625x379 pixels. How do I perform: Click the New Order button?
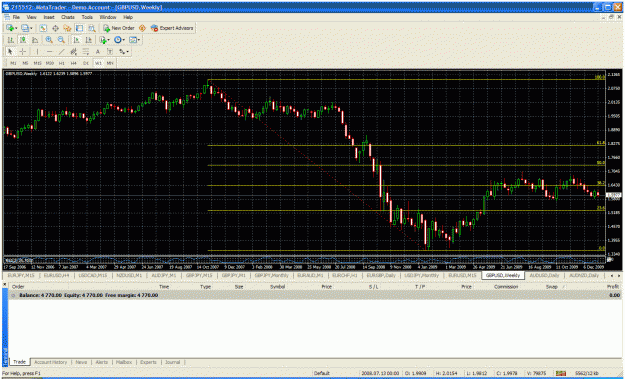click(119, 28)
